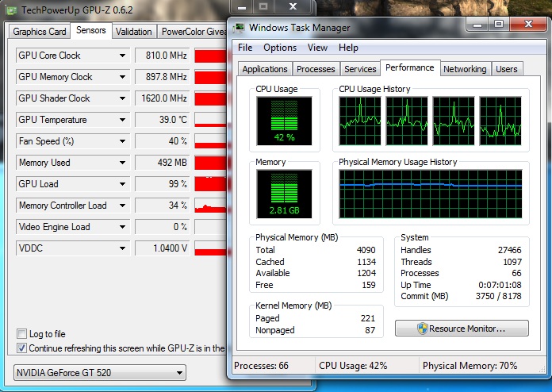
Task: Open the GPU Load sensor dropdown
Action: coord(122,184)
